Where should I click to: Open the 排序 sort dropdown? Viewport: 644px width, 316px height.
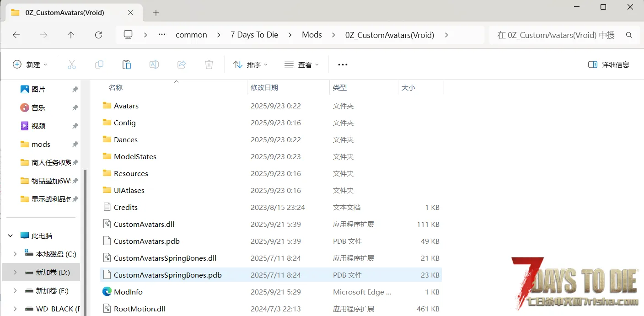pos(251,64)
